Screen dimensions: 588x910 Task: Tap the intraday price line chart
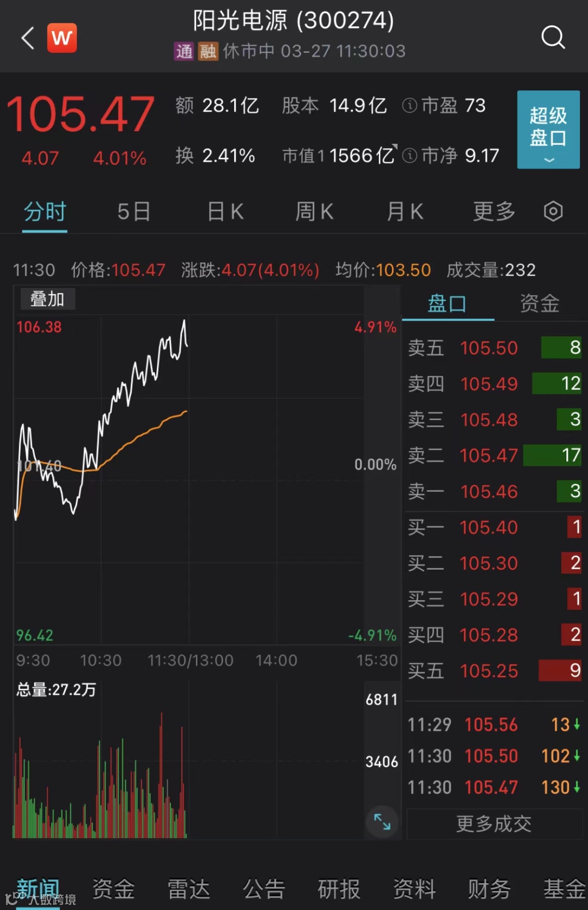pyautogui.click(x=188, y=479)
